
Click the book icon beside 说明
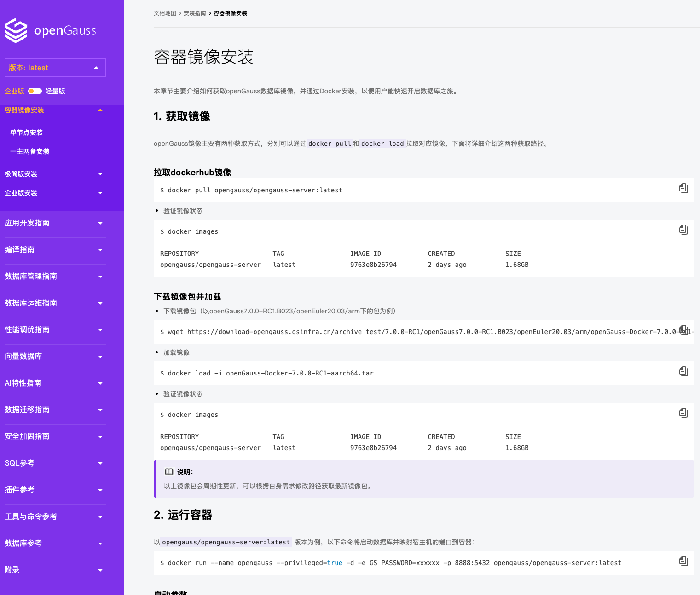[x=169, y=472]
